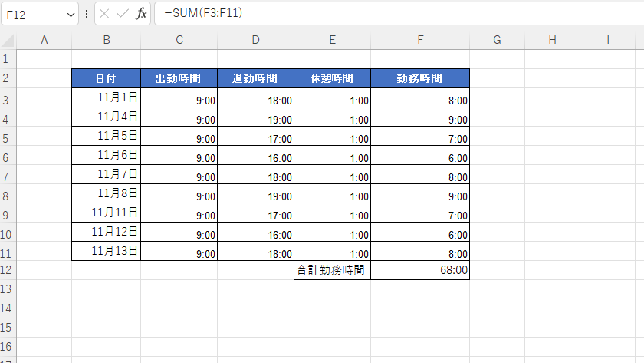The width and height of the screenshot is (644, 363).
Task: Click the 勤務時間 header cell
Action: tap(420, 78)
